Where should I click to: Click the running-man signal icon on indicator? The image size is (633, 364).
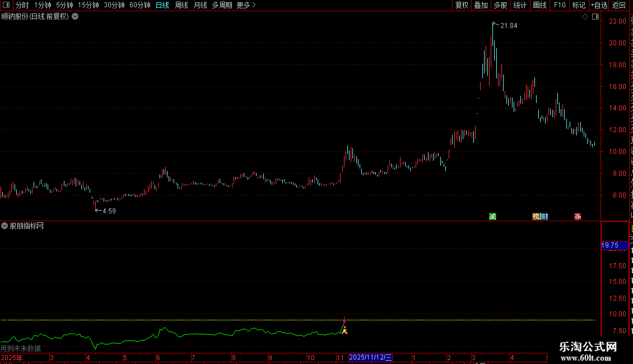(x=345, y=330)
